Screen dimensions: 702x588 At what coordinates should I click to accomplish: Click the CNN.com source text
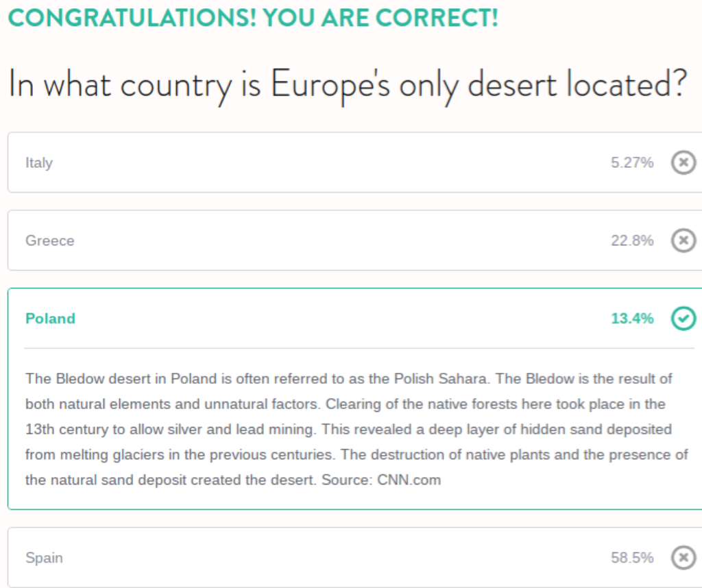coord(409,480)
